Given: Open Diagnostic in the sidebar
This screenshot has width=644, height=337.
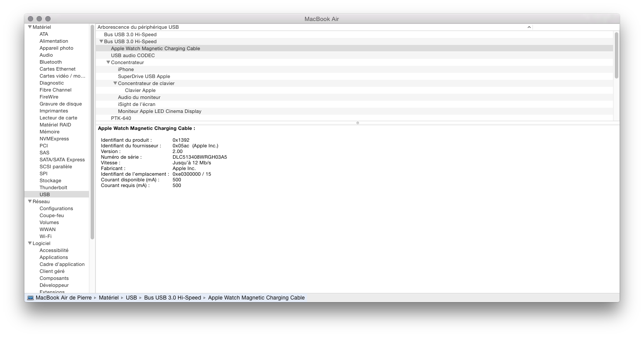Looking at the screenshot, I should (x=51, y=83).
